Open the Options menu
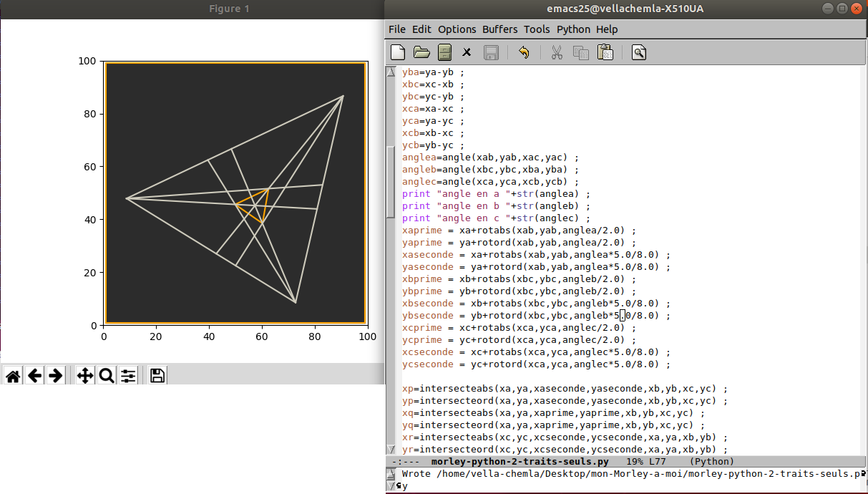This screenshot has width=868, height=494. point(457,29)
